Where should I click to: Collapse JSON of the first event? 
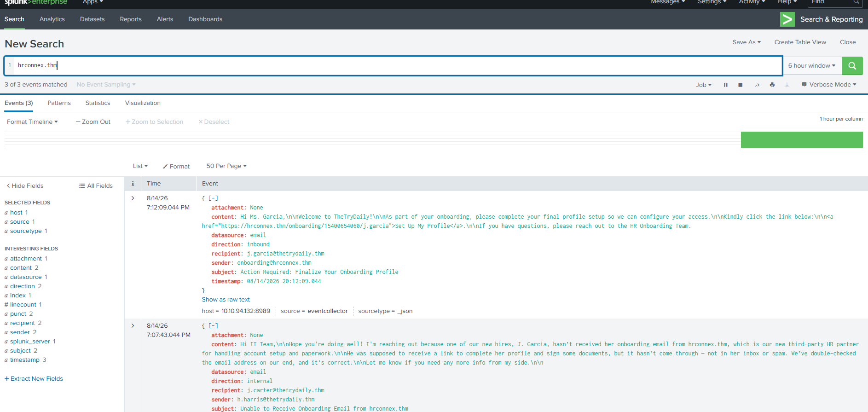click(x=213, y=198)
